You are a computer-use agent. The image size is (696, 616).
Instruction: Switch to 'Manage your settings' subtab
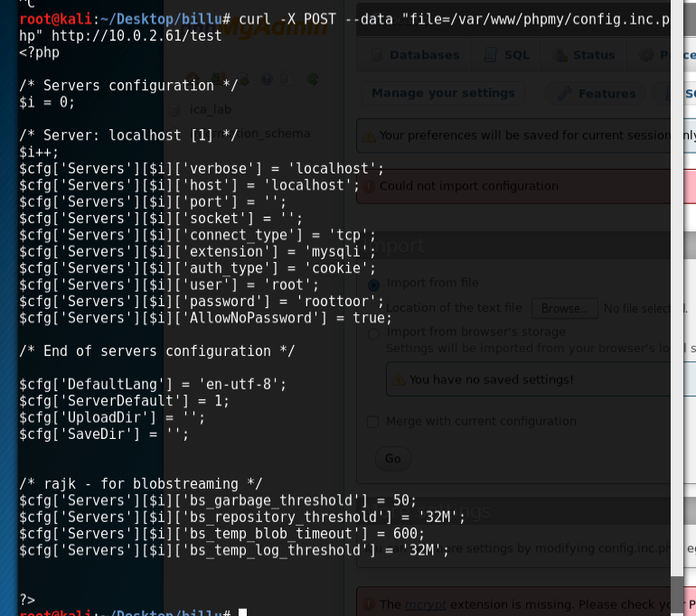[443, 93]
